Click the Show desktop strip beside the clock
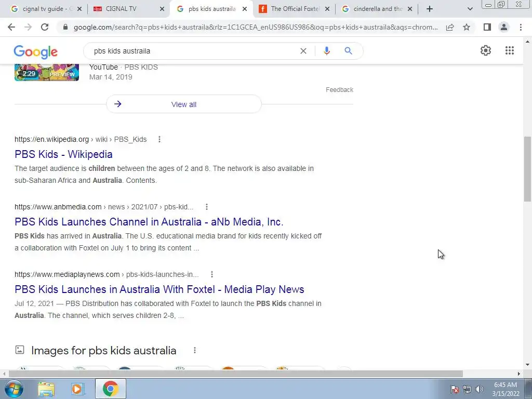Screen dimensions: 532x399 (528, 389)
